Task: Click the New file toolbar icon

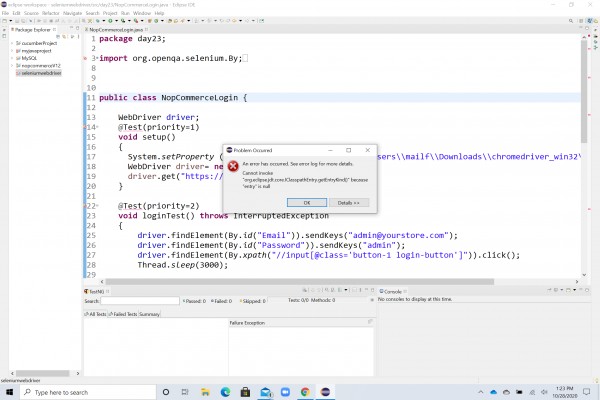Action: click(x=5, y=21)
